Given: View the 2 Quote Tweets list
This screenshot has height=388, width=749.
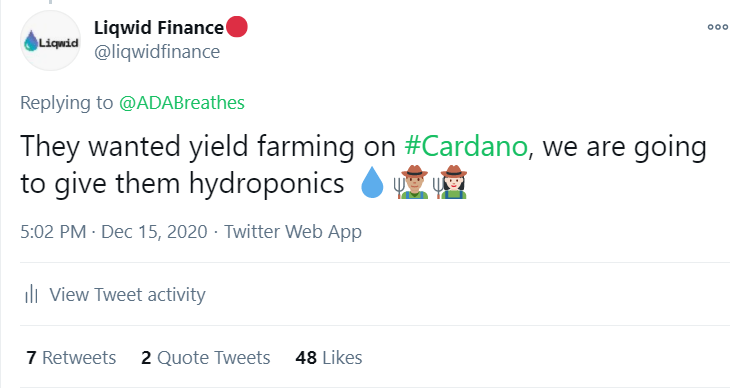Looking at the screenshot, I should point(205,357).
